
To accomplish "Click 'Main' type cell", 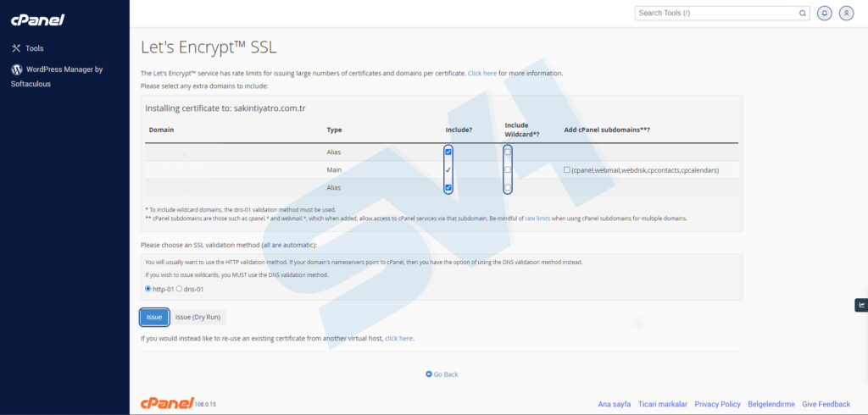I will 334,170.
